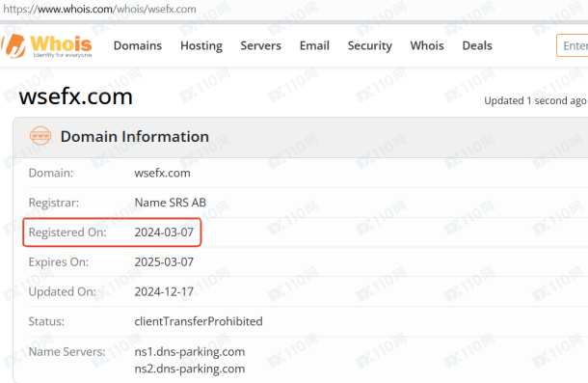Viewport: 588px width, 383px height.
Task: Select the registrar value Name SRS AB
Action: [x=171, y=203]
